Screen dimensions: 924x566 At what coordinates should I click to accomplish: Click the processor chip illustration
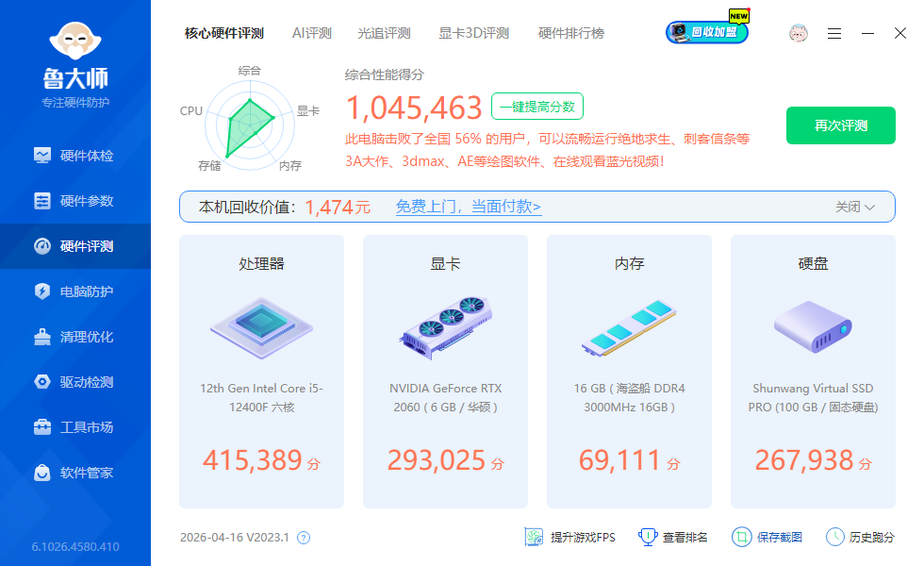pos(262,328)
